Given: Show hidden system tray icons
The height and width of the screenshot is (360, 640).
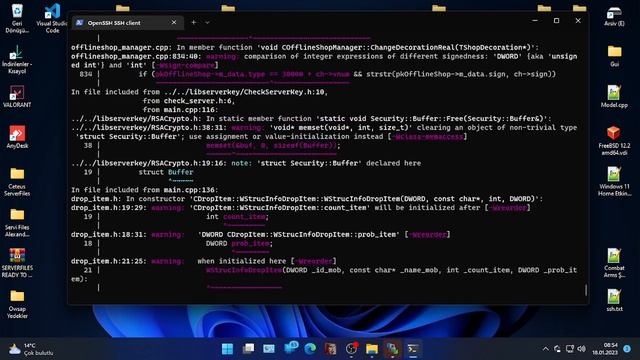Looking at the screenshot, I should (x=546, y=349).
